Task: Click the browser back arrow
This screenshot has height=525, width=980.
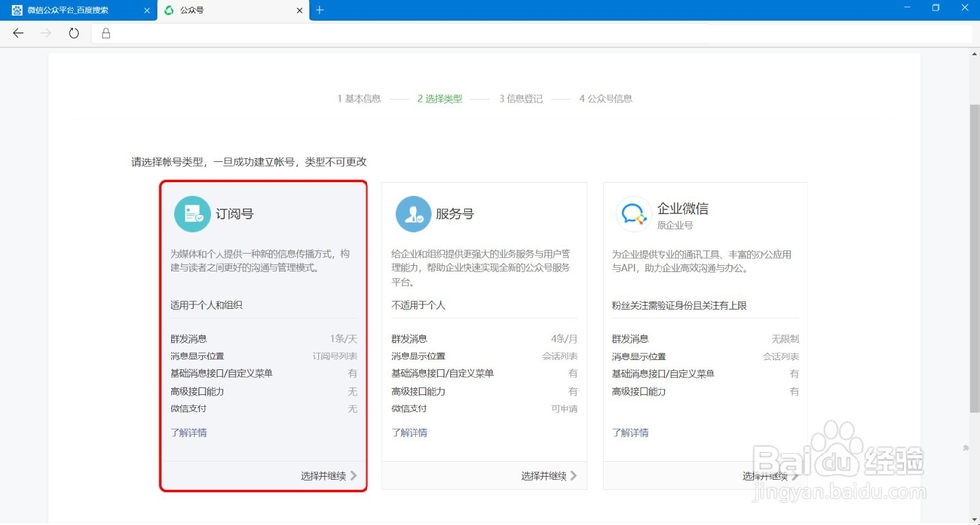Action: pos(18,33)
